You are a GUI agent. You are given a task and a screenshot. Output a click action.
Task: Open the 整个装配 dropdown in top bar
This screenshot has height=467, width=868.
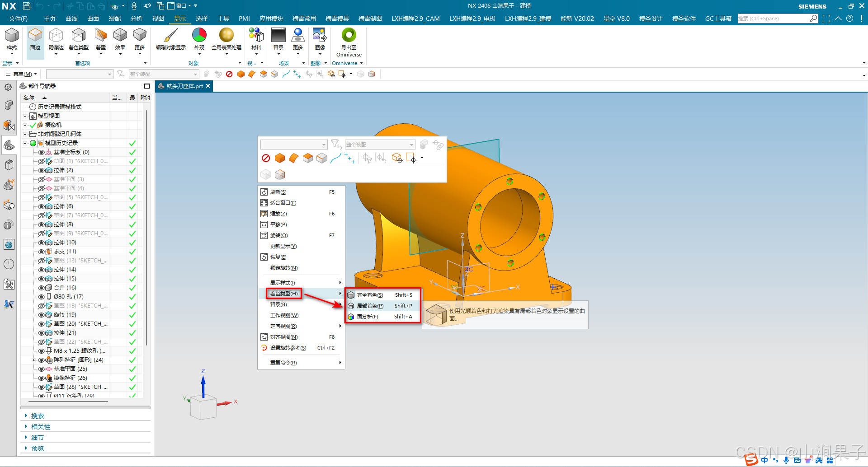coord(164,74)
